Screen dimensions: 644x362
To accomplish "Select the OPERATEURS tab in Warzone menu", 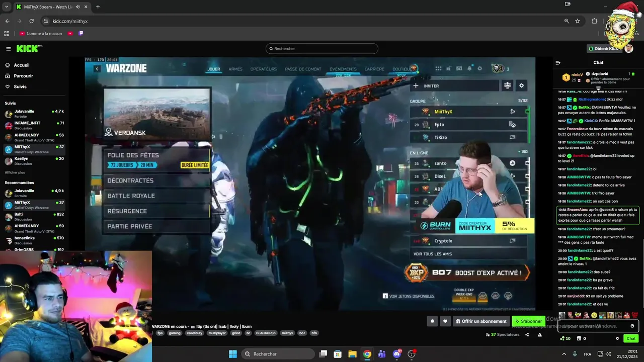I will coord(264,69).
